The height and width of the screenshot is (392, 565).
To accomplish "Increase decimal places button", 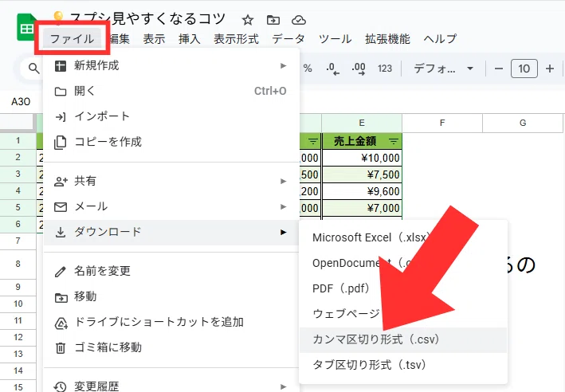I will [359, 69].
